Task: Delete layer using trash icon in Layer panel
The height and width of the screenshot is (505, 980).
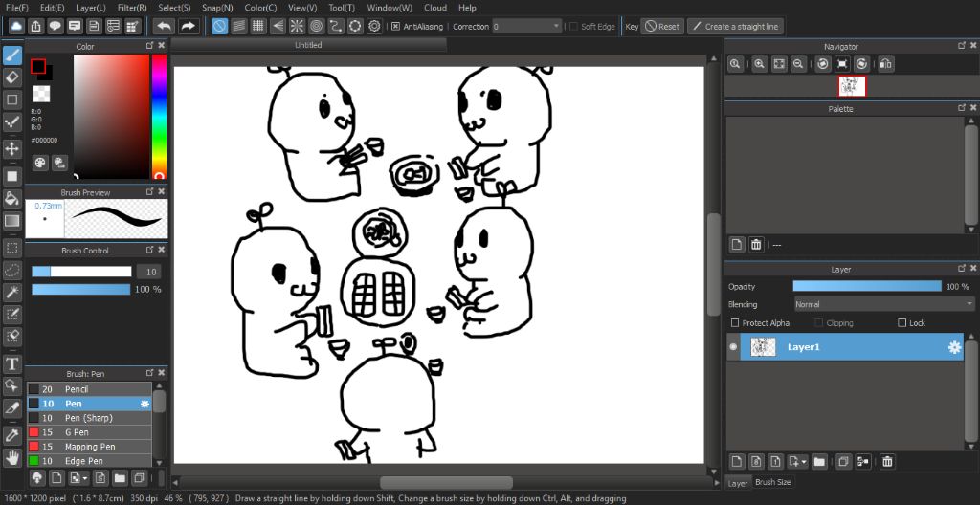Action: click(x=887, y=462)
